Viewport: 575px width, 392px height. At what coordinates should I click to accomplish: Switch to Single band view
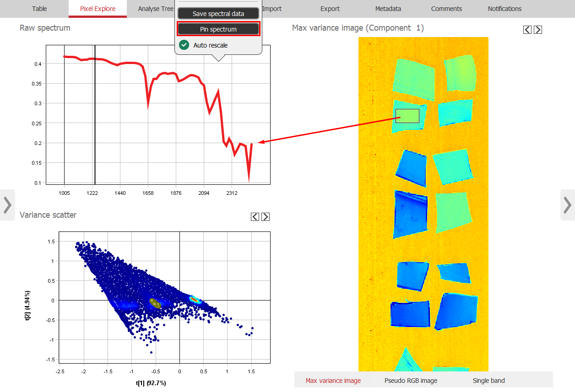489,381
